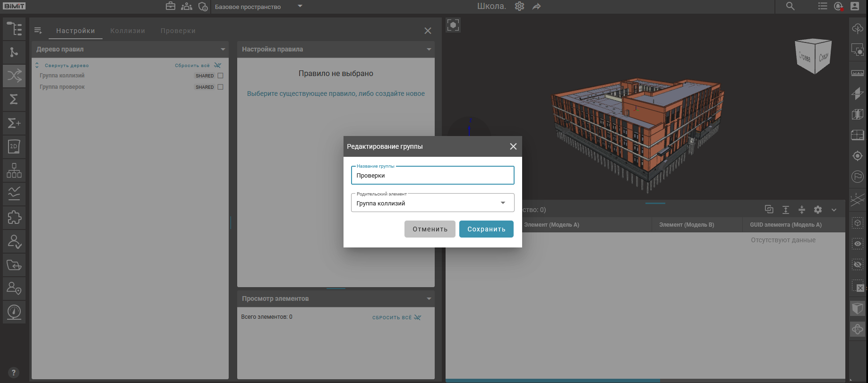Open the model tree structure icon
Viewport: 868px width, 383px height.
pyautogui.click(x=14, y=29)
